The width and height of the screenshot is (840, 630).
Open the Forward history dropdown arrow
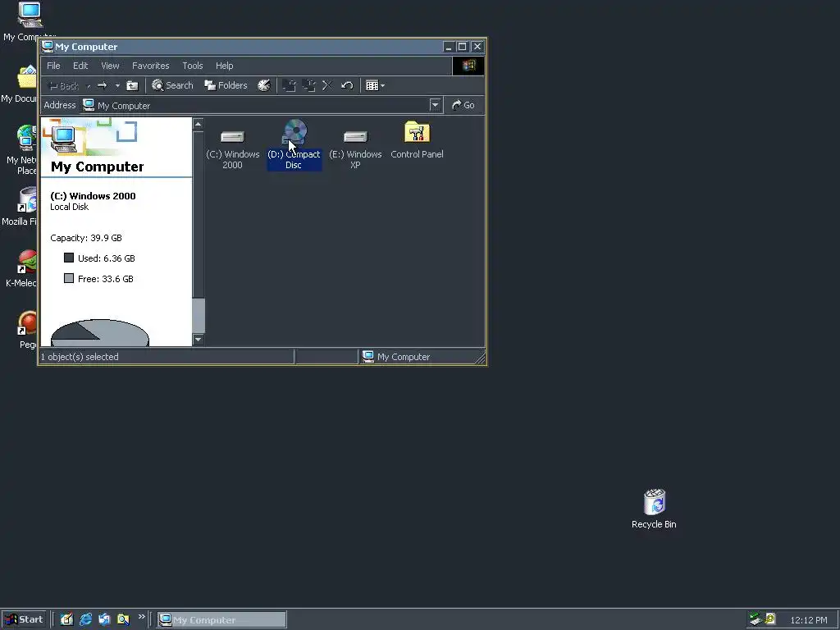coord(117,85)
